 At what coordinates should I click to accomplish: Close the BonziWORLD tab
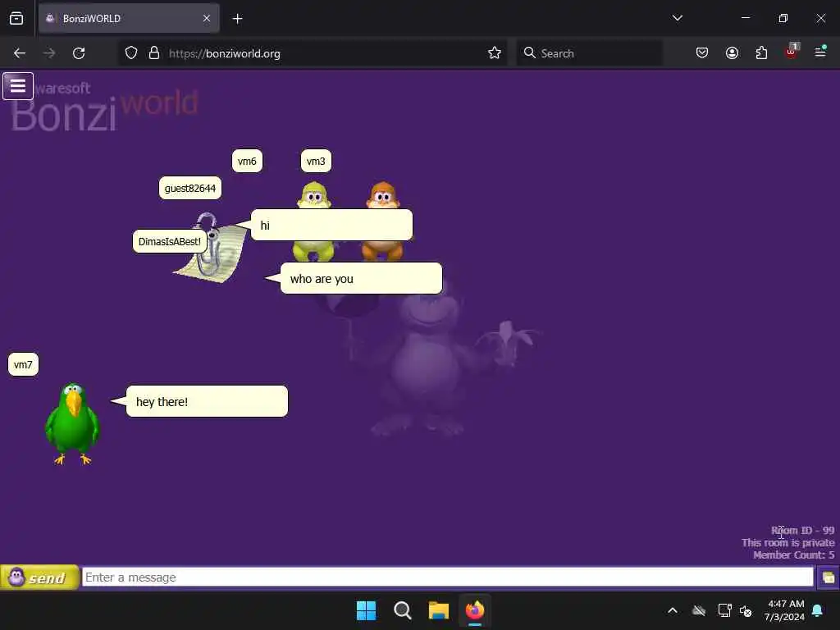[x=207, y=19]
